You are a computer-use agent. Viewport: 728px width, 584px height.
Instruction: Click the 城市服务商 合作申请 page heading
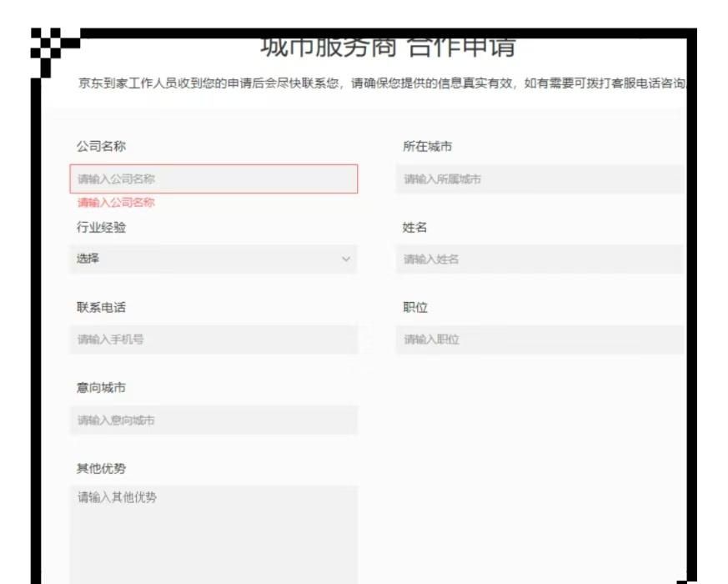click(387, 47)
